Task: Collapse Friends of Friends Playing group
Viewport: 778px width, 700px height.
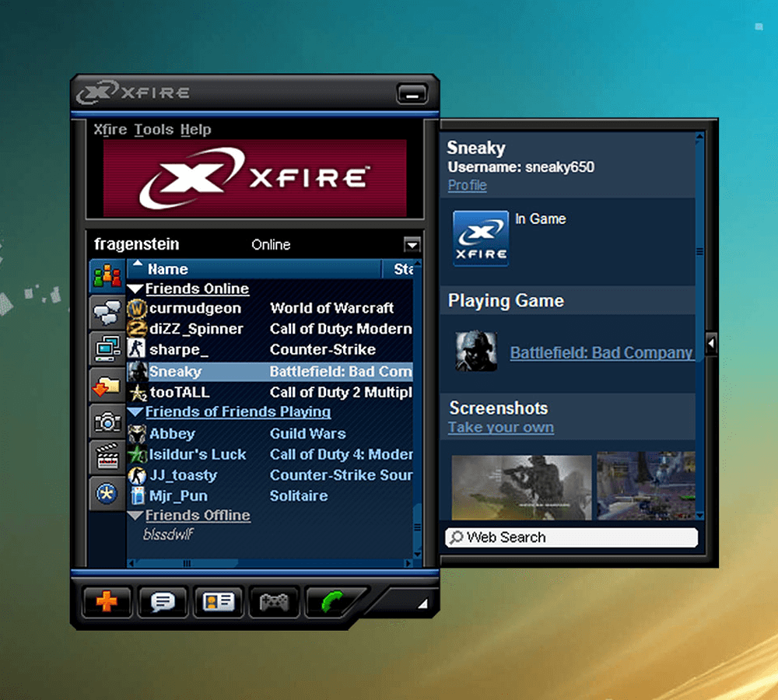Action: (x=135, y=412)
